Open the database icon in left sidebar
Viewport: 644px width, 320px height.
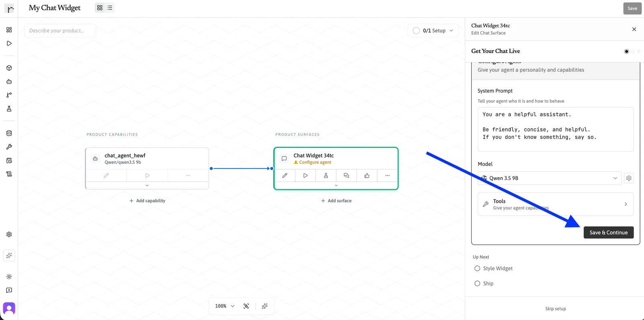pos(9,133)
